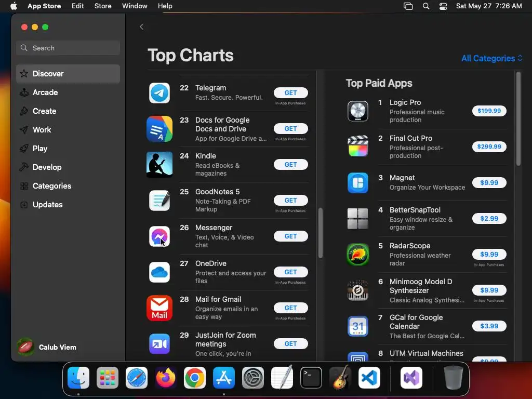Open the Docs for Google Docs icon

click(x=159, y=129)
